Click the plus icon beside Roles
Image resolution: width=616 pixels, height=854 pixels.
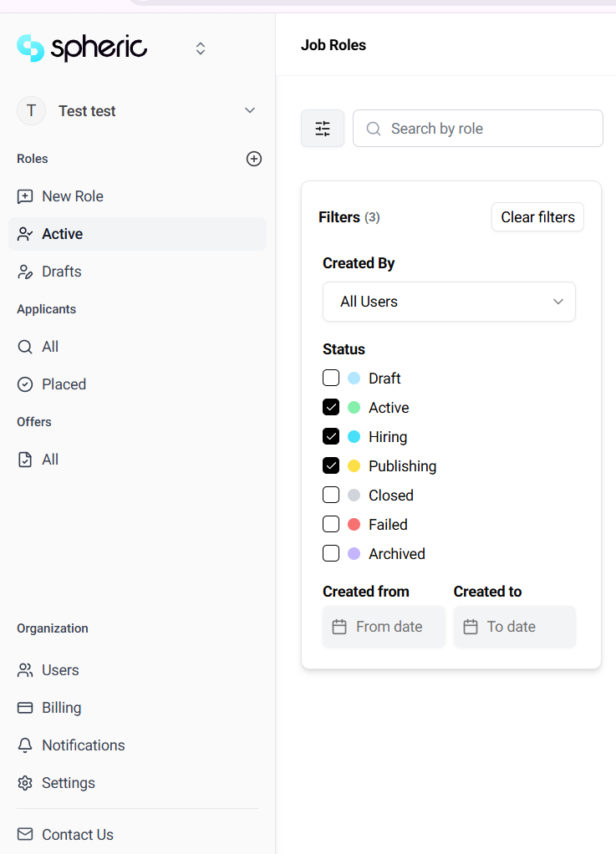click(x=254, y=159)
